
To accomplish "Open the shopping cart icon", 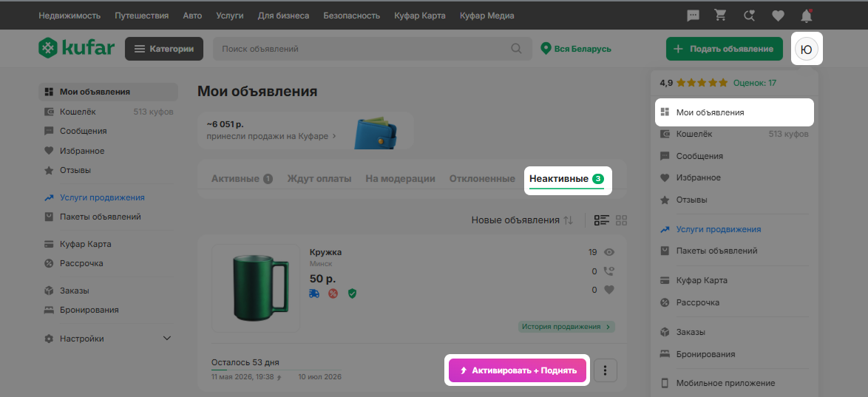I will pos(721,16).
